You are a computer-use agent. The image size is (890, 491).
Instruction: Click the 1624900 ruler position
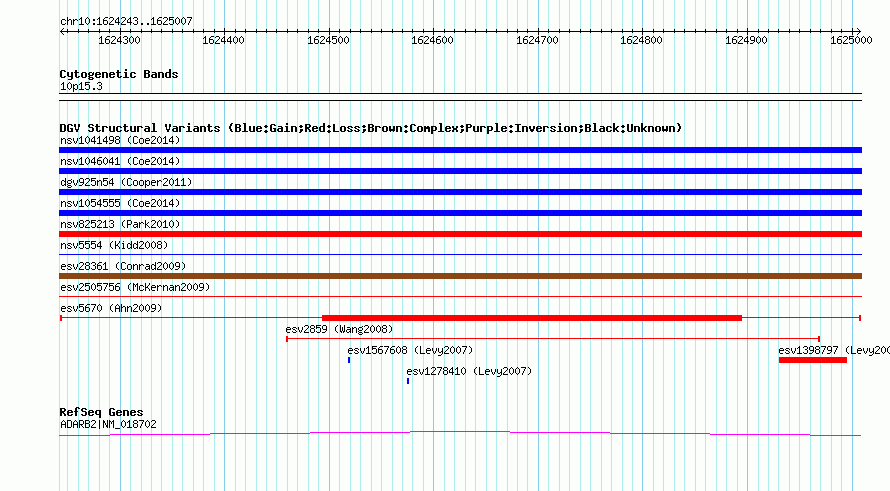[746, 40]
